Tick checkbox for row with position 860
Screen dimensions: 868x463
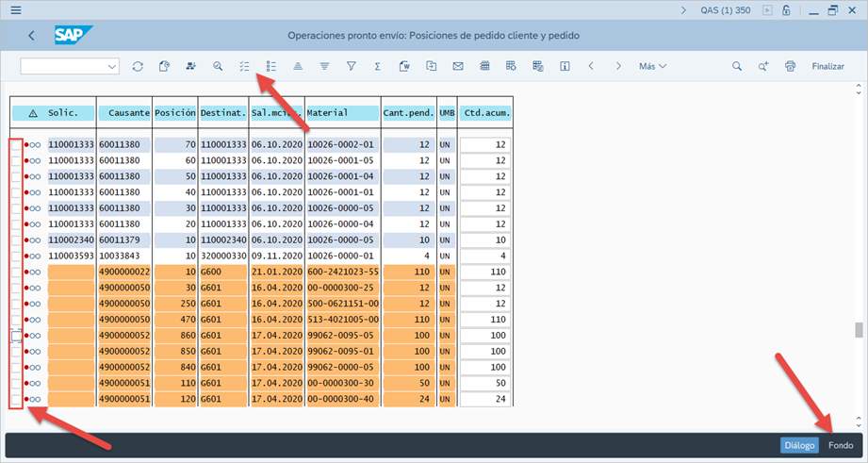point(16,336)
